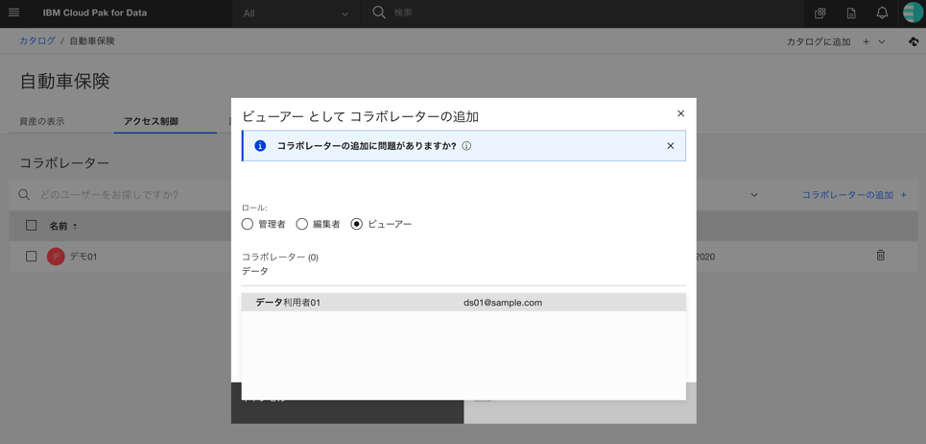Click magnifier icon in collaborator search

coord(24,195)
